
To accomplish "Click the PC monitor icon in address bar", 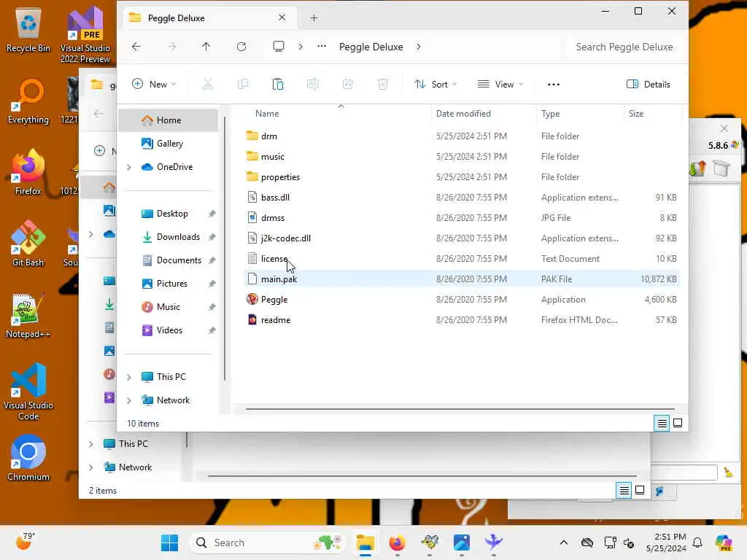I will click(x=279, y=46).
